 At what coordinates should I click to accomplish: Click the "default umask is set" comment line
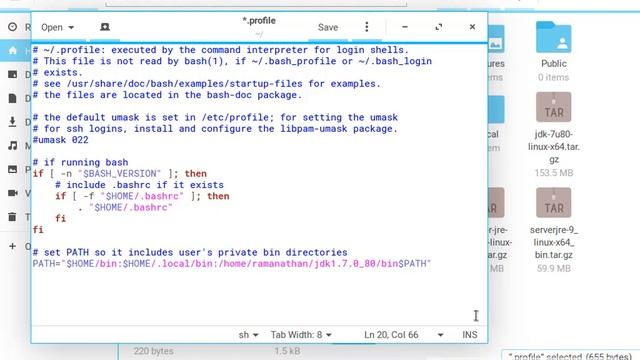(215, 118)
